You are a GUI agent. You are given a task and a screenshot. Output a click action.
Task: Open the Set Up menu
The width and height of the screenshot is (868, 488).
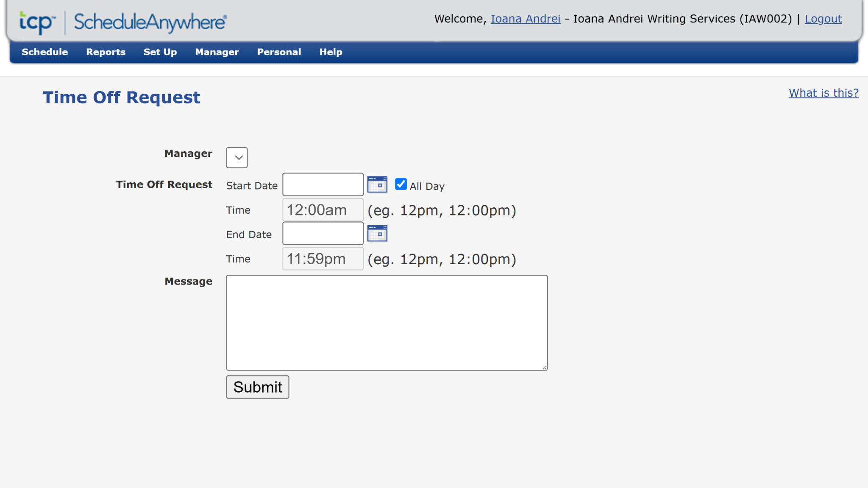click(160, 52)
